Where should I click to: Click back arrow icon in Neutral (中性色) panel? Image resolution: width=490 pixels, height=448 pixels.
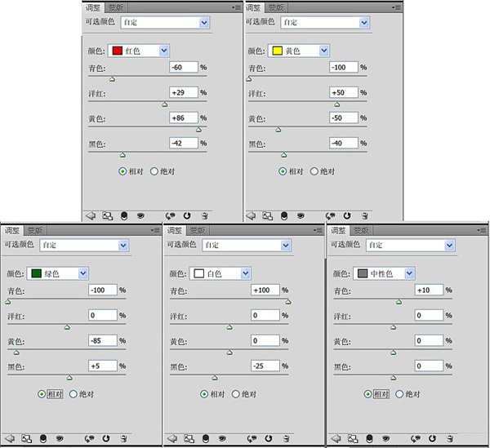click(x=336, y=439)
